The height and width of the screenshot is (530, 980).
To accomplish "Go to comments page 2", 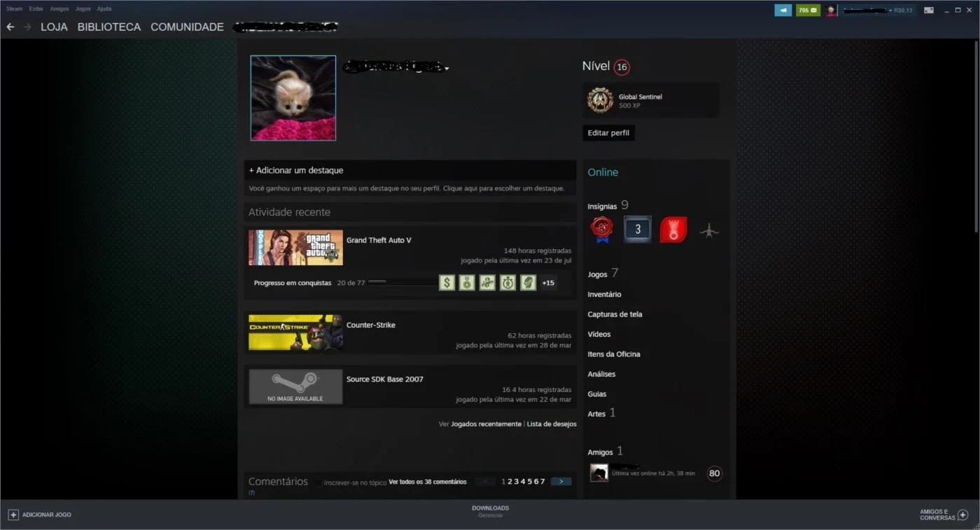I will click(x=510, y=482).
